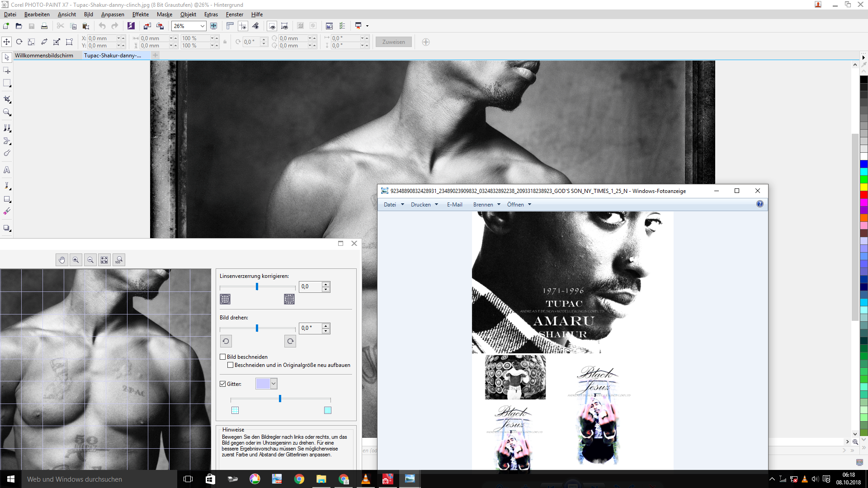Choose the Rotate mode icon
This screenshot has height=488, width=868.
coord(19,42)
